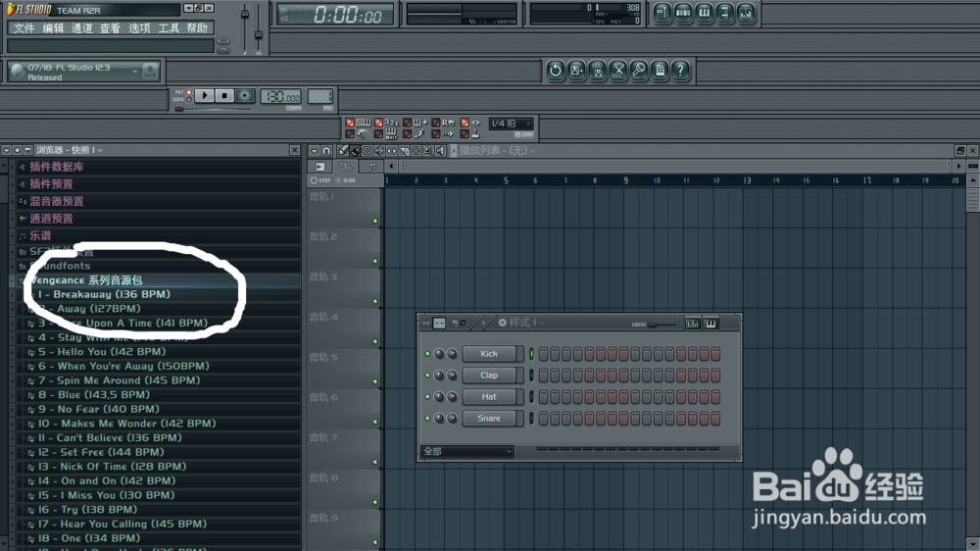Open the 全部 channel filter dropdown
Image resolution: width=980 pixels, height=551 pixels.
(467, 451)
